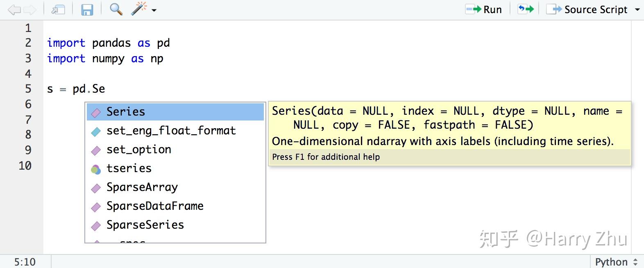
Task: Expand the code tools dropdown arrow
Action: 154,10
